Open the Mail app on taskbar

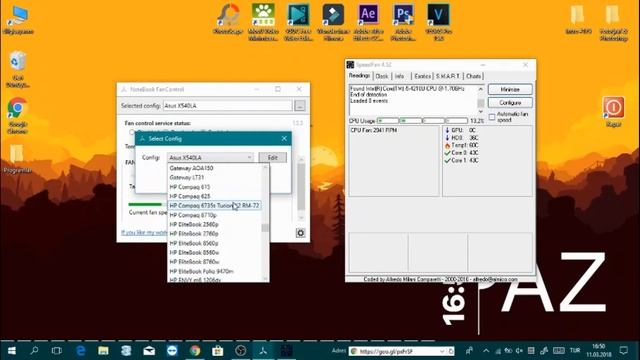(149, 351)
